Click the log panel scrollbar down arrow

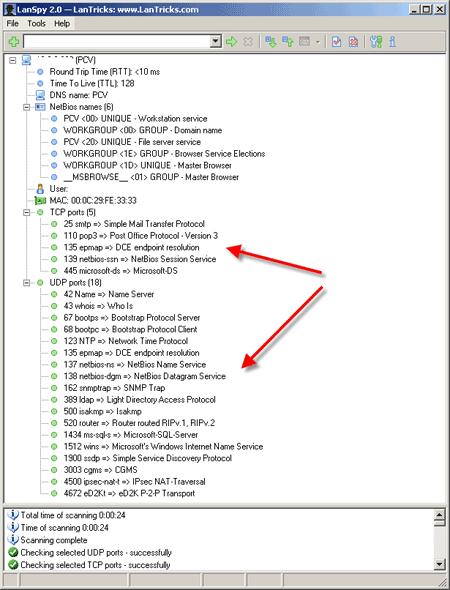tap(439, 564)
